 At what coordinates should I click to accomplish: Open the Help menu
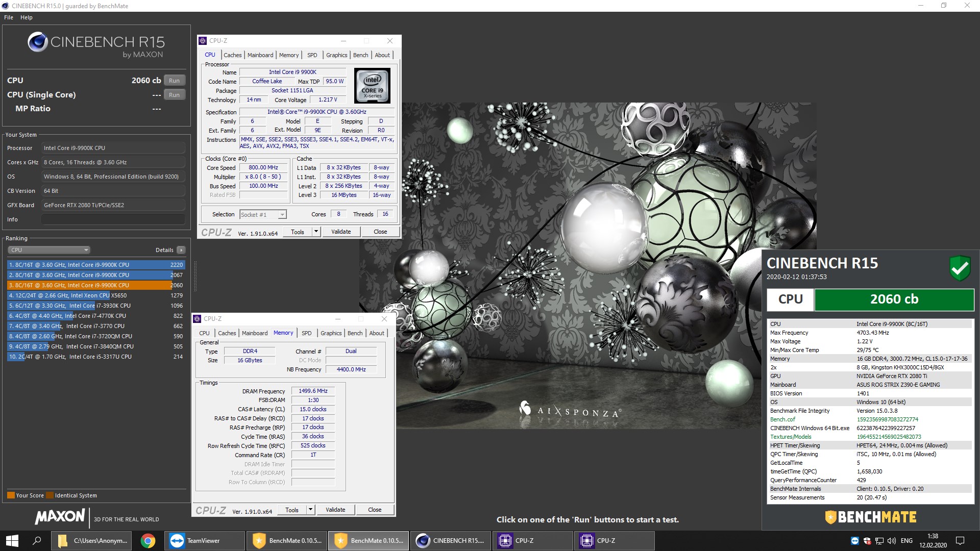tap(27, 17)
